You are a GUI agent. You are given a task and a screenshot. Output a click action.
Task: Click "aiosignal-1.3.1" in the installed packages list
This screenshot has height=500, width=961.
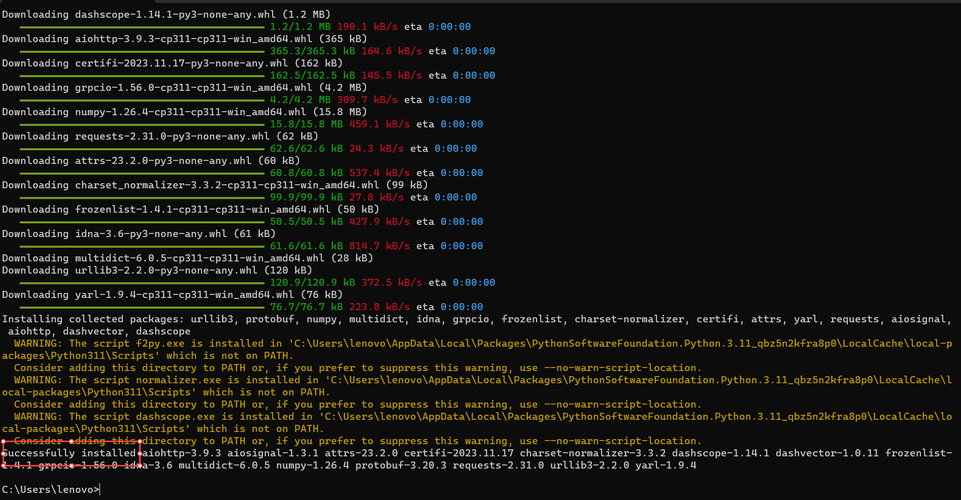point(273,453)
